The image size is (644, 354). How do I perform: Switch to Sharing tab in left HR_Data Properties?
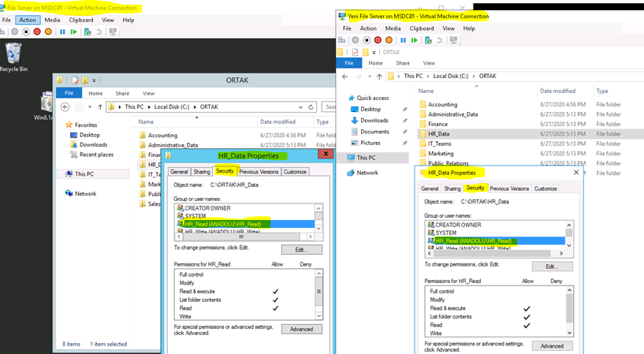(x=202, y=172)
